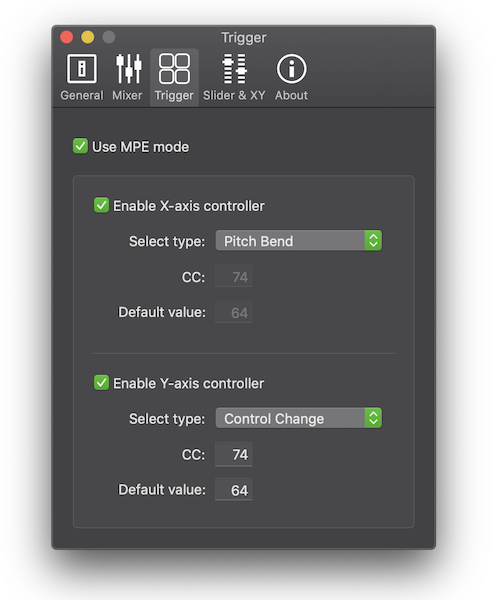The image size is (498, 600).
Task: Open the Pitch Bend type dropdown
Action: click(x=299, y=241)
